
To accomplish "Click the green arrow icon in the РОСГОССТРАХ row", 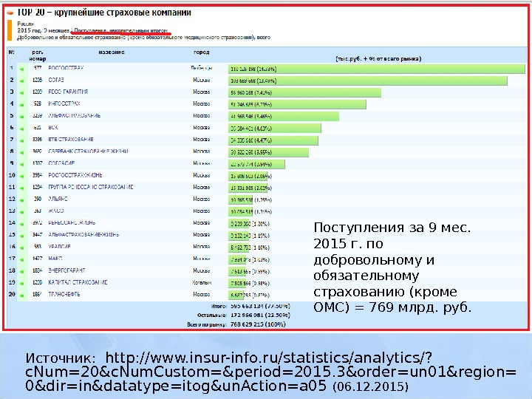I will pyautogui.click(x=22, y=69).
